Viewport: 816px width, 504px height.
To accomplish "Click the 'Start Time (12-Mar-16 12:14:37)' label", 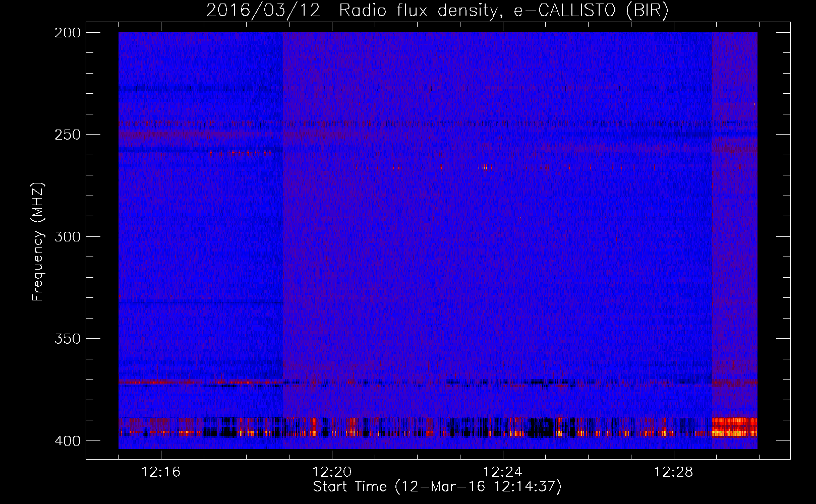I will (x=437, y=487).
